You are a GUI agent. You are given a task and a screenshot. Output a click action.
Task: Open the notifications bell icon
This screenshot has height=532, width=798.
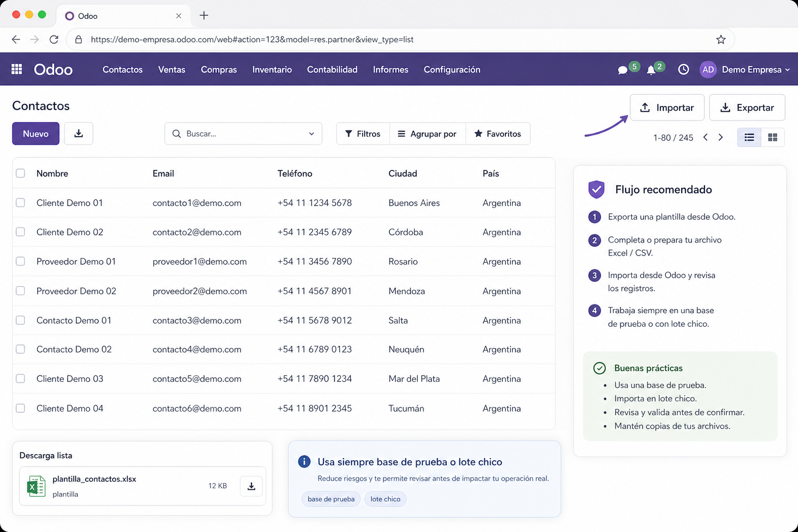651,70
